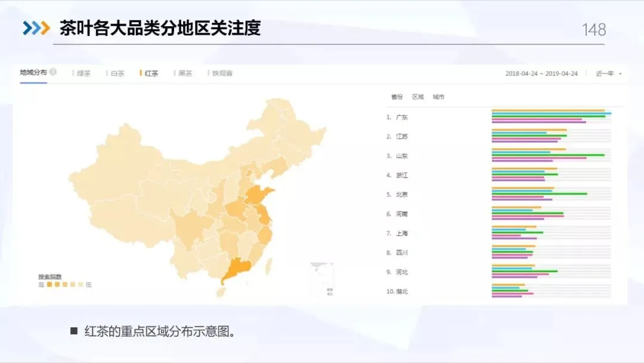Click 山东 in the ranking list
Image resolution: width=644 pixels, height=363 pixels.
[402, 156]
